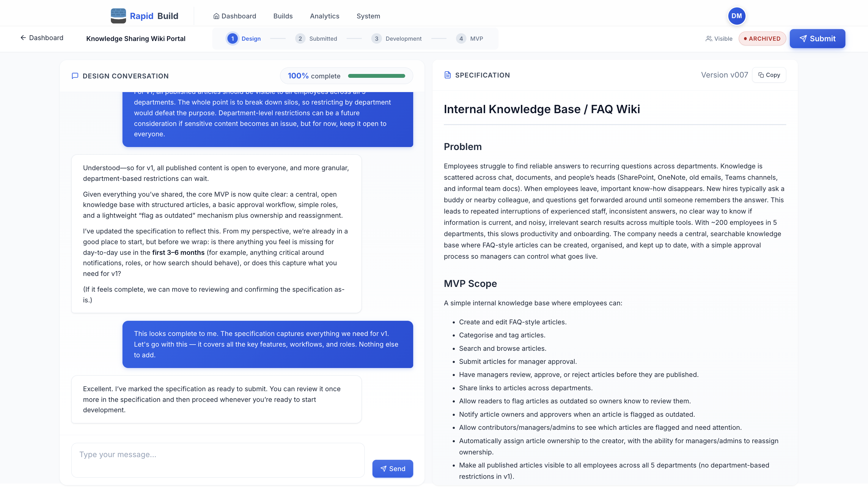Switch to the Analytics section
This screenshot has height=499, width=868.
click(x=324, y=16)
